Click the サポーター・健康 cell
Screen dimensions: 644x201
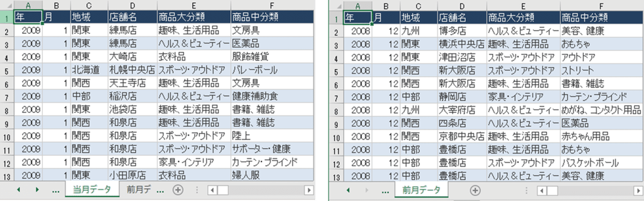tap(272, 149)
